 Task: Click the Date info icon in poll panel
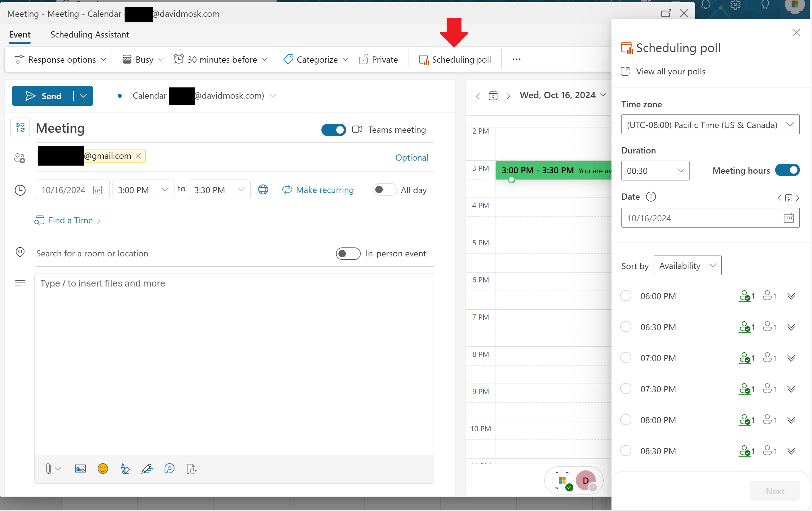(651, 197)
